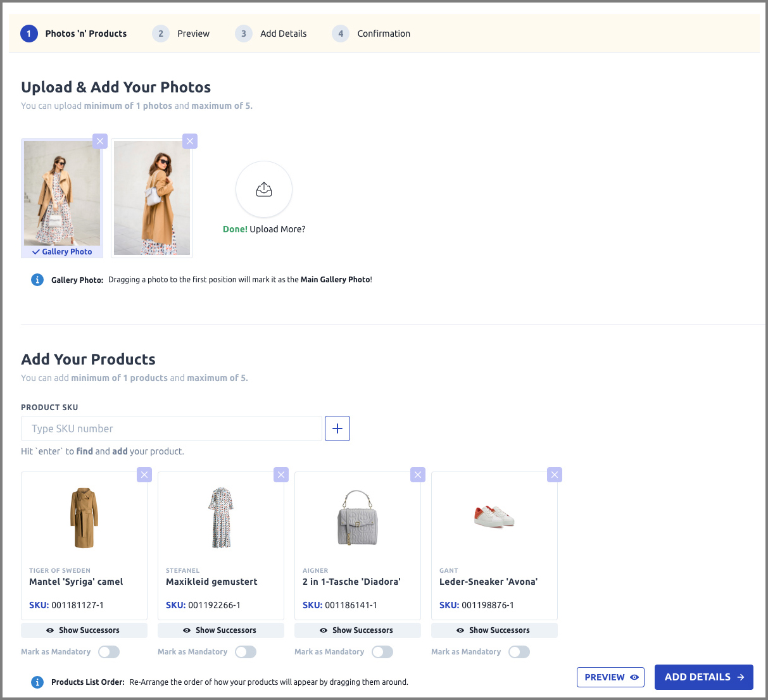
Task: Click step 4 circle icon
Action: click(341, 34)
